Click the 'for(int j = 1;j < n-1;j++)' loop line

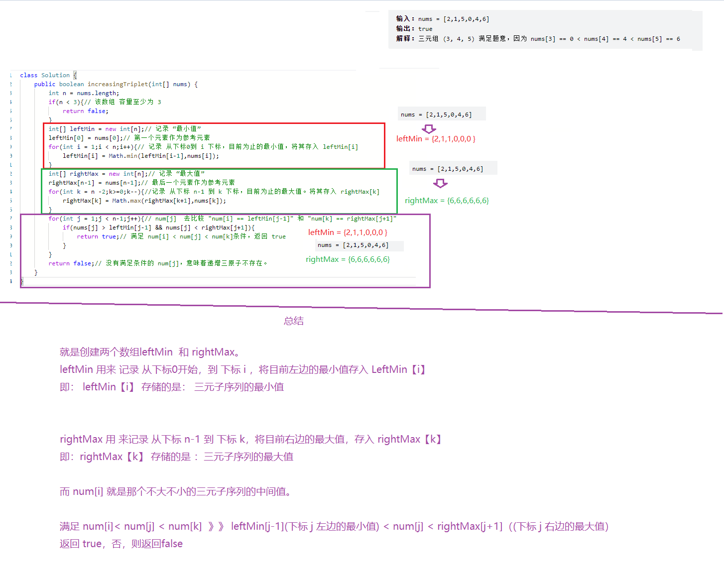[222, 219]
